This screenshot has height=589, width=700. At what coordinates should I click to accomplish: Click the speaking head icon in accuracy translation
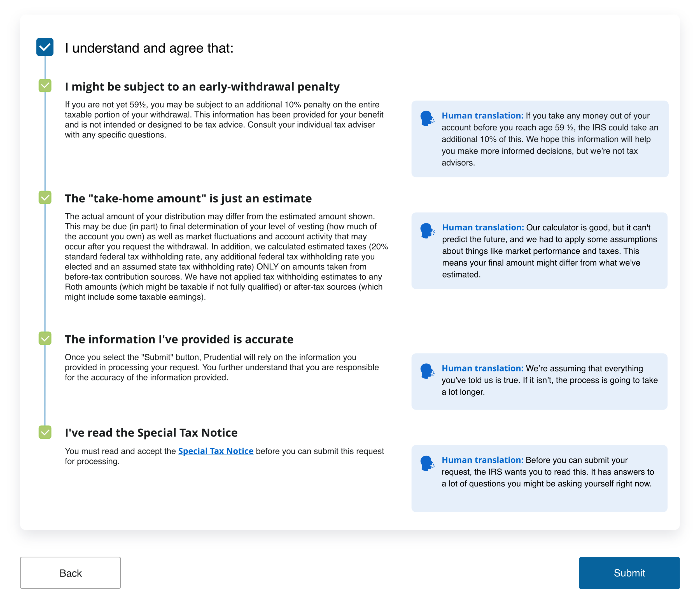[x=428, y=371]
